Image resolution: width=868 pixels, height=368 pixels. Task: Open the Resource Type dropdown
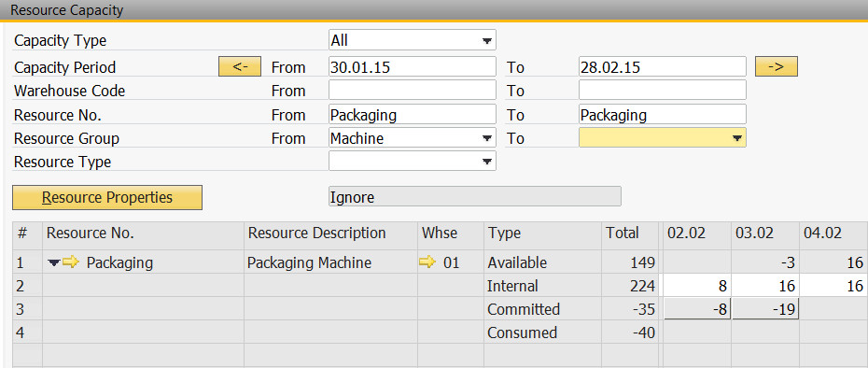(486, 162)
